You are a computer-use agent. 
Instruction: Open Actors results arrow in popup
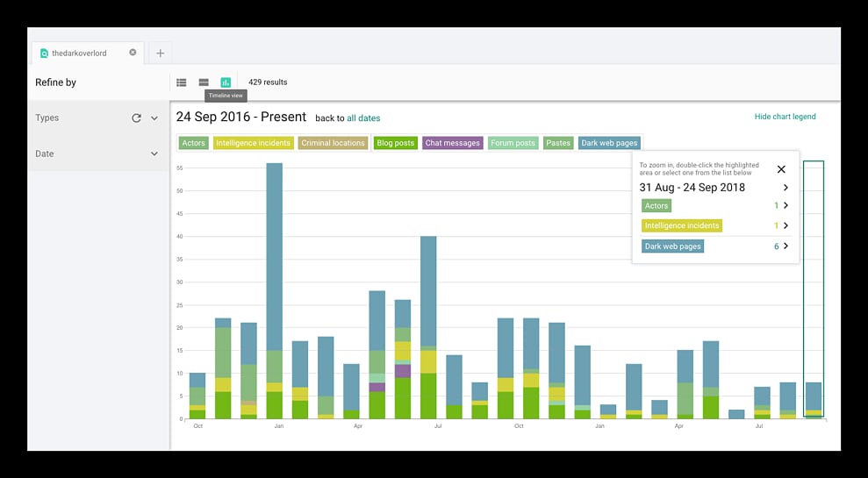click(786, 205)
